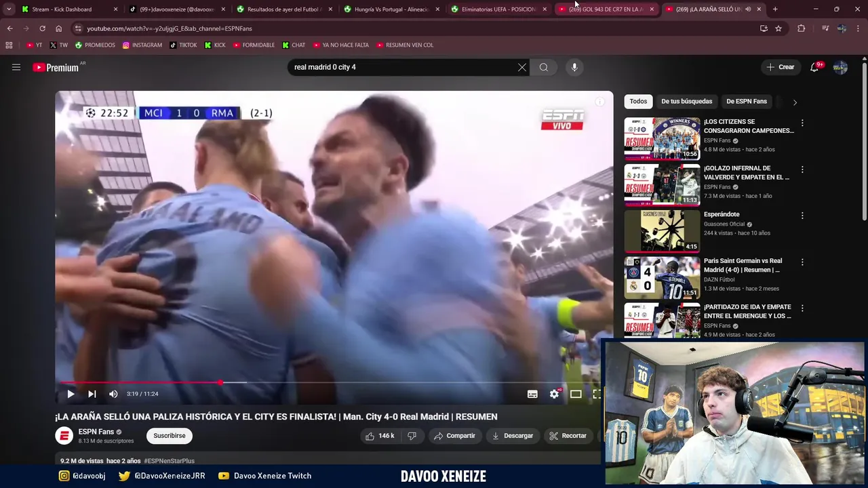Open more options for Partidazo de ida video
This screenshot has width=868, height=488.
point(802,308)
